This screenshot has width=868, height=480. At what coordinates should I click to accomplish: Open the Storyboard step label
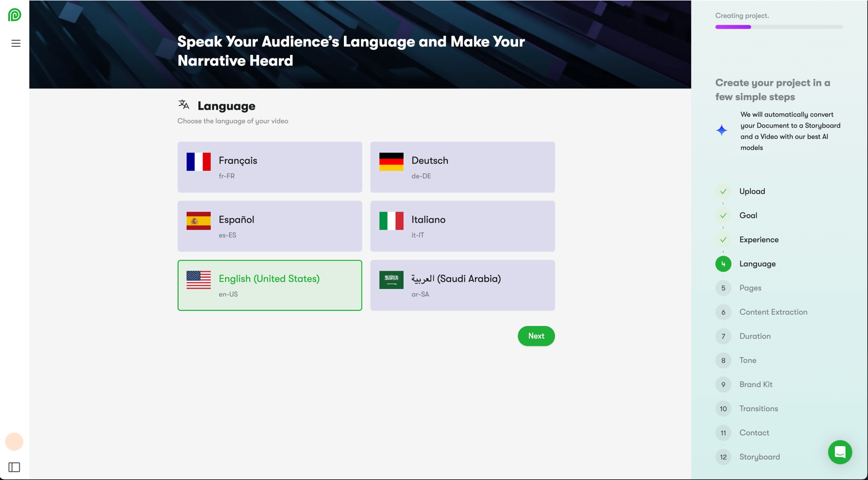coord(759,457)
